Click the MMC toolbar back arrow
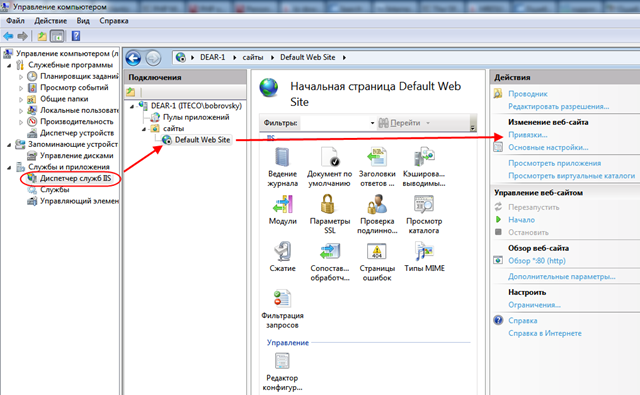Viewport: 640px width, 395px height. pyautogui.click(x=8, y=36)
